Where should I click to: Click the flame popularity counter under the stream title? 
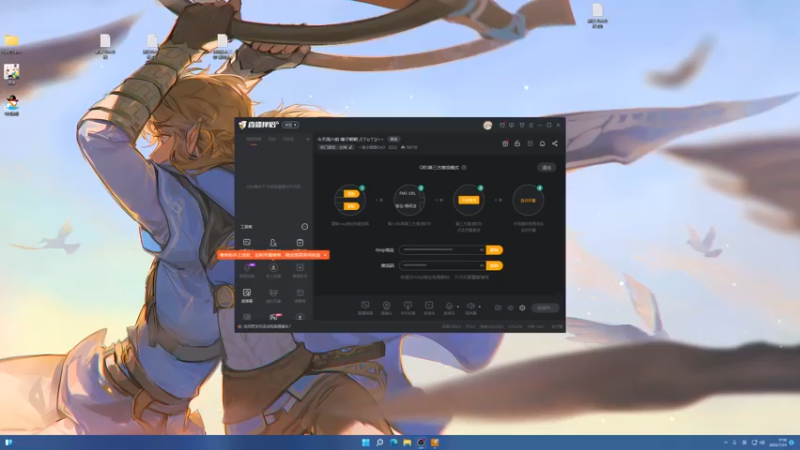tap(409, 147)
